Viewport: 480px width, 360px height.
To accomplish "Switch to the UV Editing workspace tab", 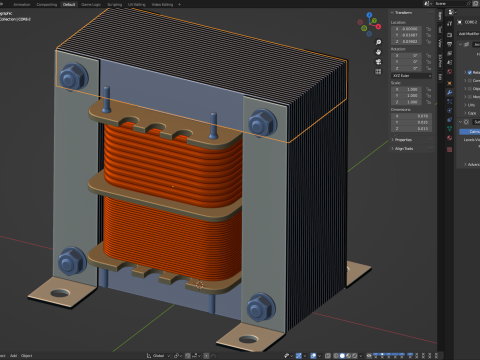I will point(137,5).
